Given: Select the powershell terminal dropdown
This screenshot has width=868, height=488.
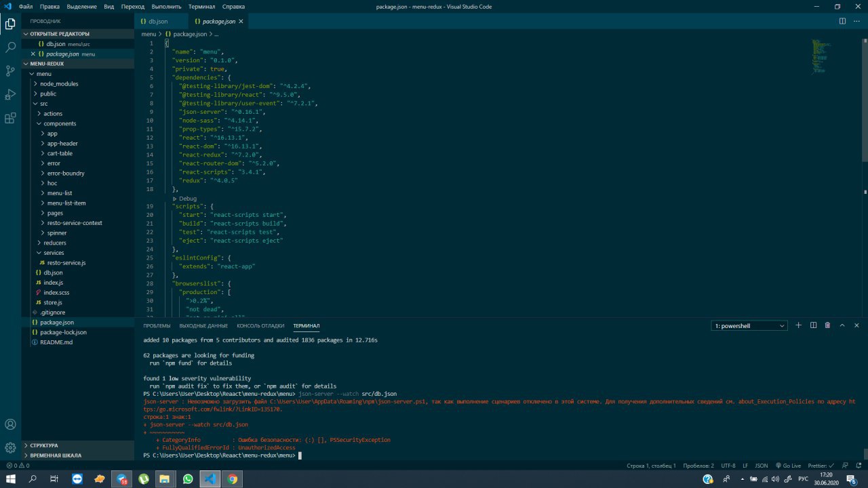Looking at the screenshot, I should (x=749, y=326).
